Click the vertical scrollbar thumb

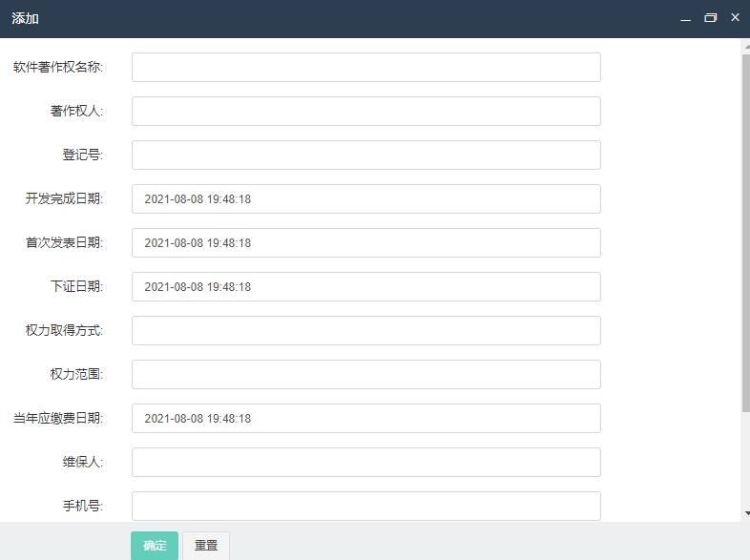click(746, 233)
